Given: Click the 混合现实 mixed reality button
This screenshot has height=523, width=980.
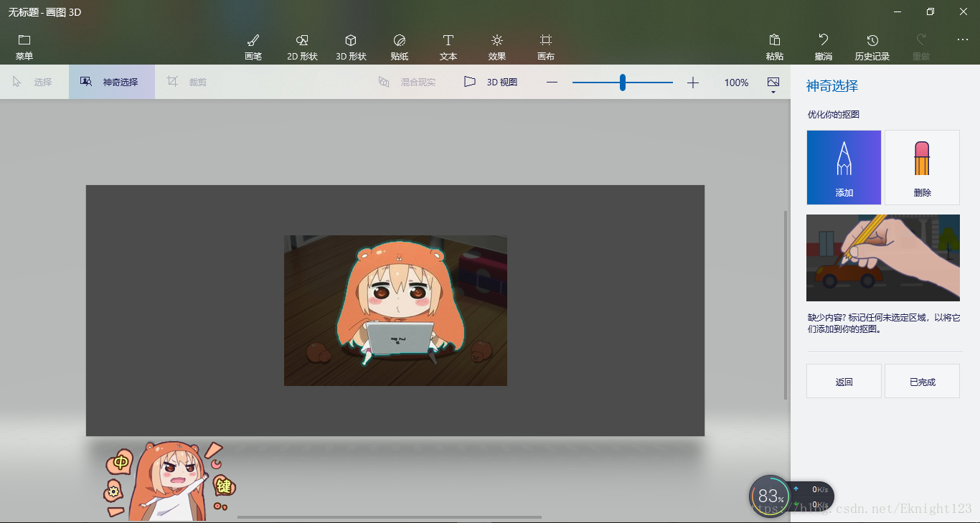Looking at the screenshot, I should 407,82.
